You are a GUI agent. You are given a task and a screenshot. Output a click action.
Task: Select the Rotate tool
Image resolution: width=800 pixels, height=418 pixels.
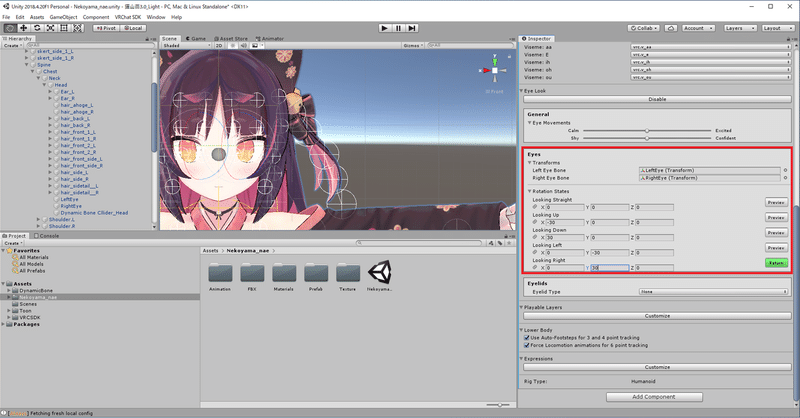click(37, 28)
